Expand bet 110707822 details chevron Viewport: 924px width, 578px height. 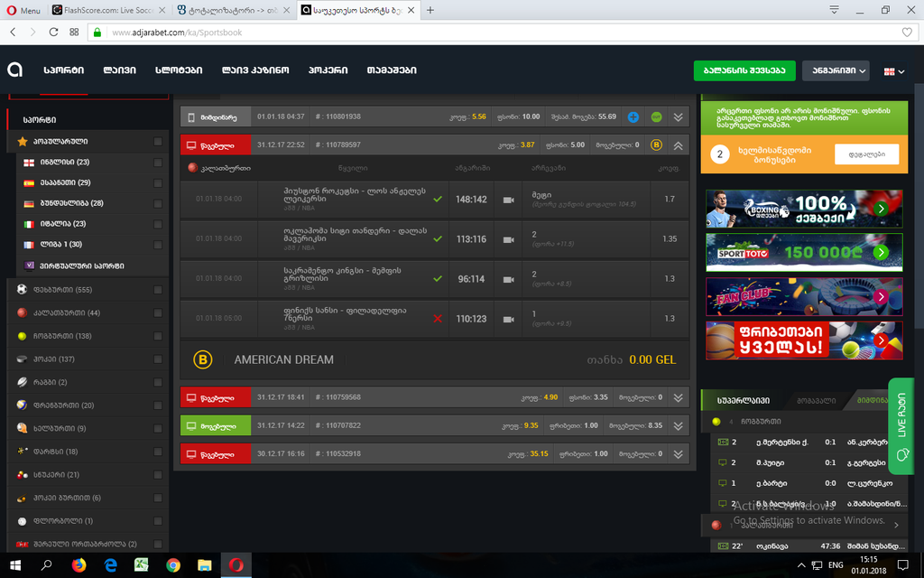click(x=679, y=426)
